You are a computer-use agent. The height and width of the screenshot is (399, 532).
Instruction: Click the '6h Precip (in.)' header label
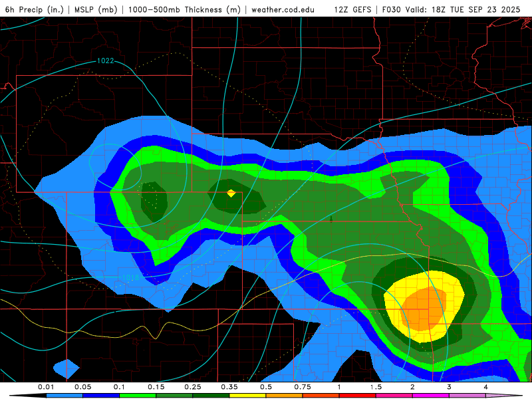(x=35, y=10)
